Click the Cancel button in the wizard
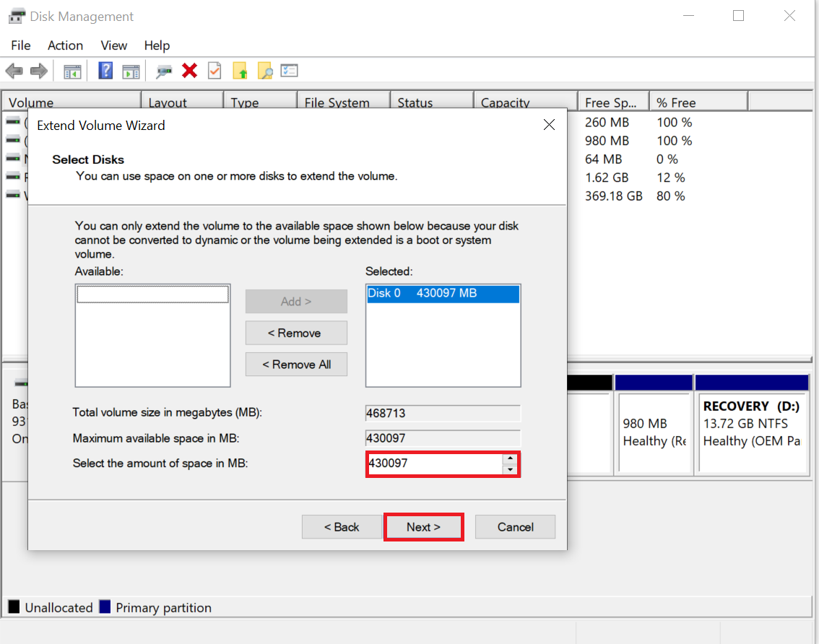Image resolution: width=819 pixels, height=644 pixels. [x=515, y=526]
